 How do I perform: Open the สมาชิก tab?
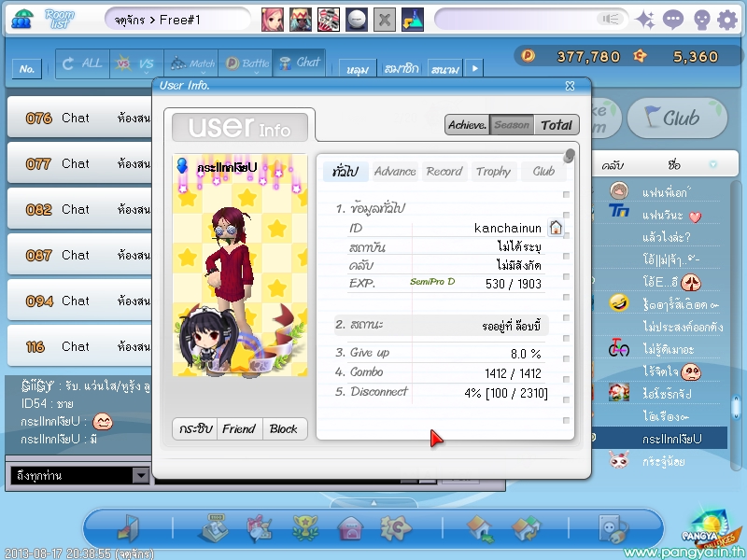[x=402, y=68]
